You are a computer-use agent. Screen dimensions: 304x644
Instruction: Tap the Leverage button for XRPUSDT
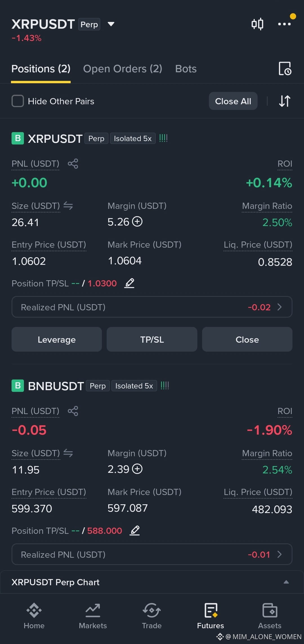click(57, 339)
